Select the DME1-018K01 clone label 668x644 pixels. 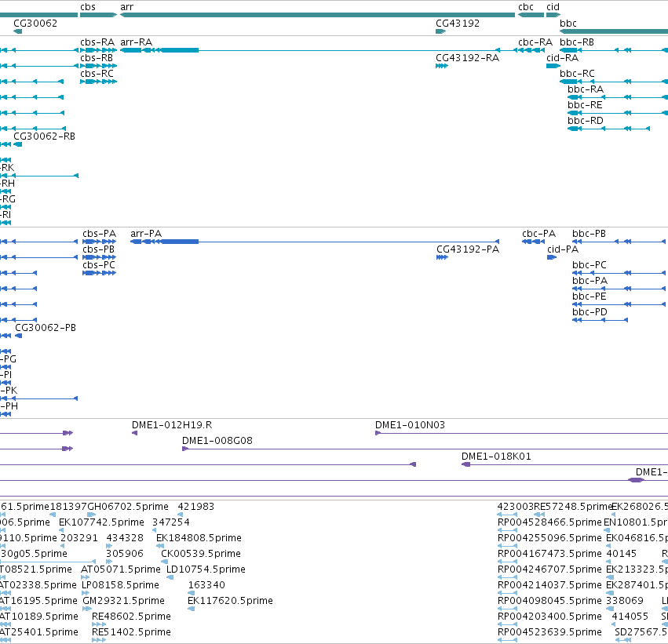tap(496, 457)
